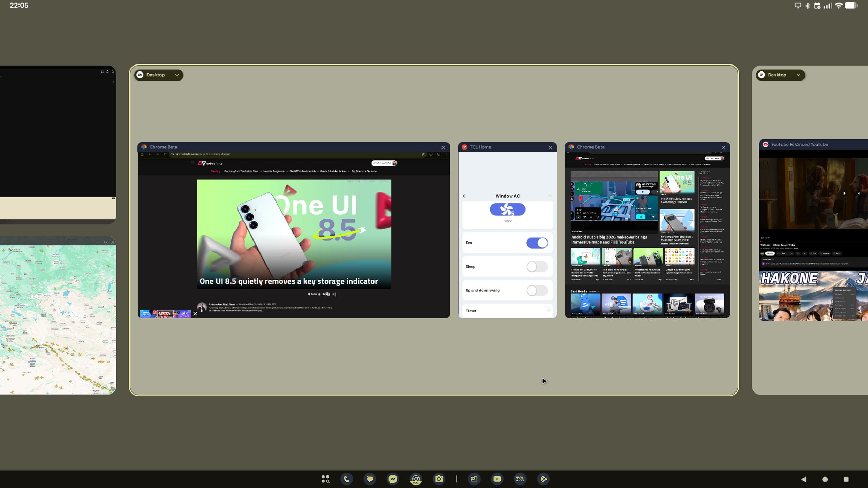Screen dimensions: 868x488
Task: Select YouTube ReVanced window preview
Action: pos(813,230)
